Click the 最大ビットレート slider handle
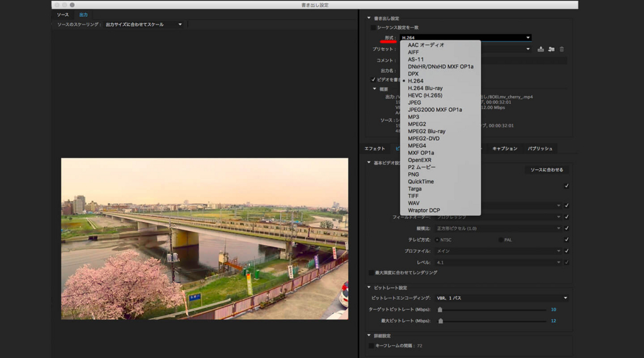644x358 pixels. (x=441, y=321)
